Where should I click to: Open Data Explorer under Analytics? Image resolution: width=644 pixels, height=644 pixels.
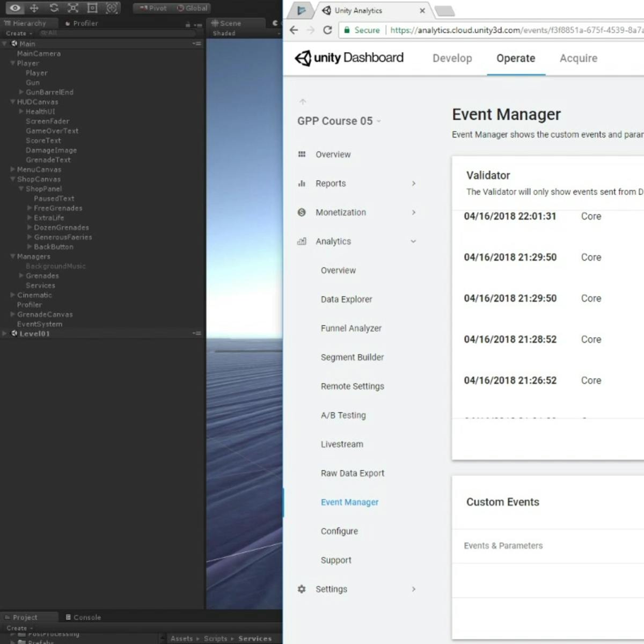click(347, 299)
